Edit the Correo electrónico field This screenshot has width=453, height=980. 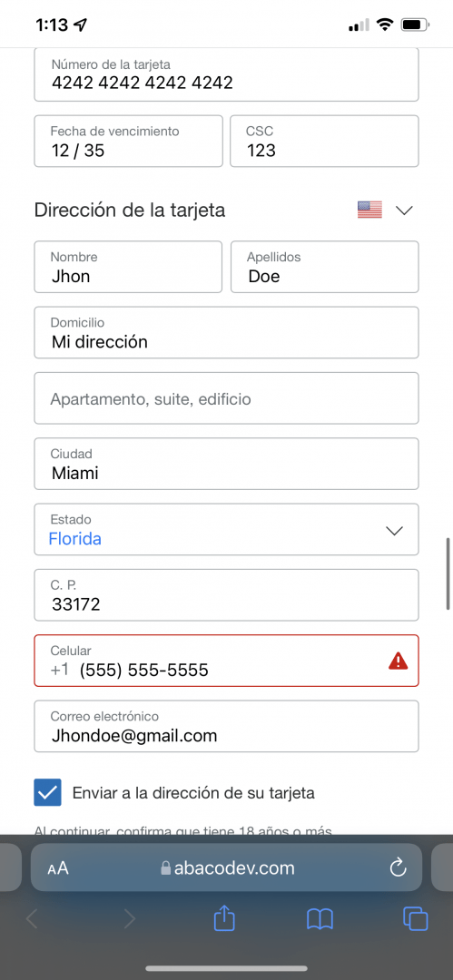pos(227,726)
